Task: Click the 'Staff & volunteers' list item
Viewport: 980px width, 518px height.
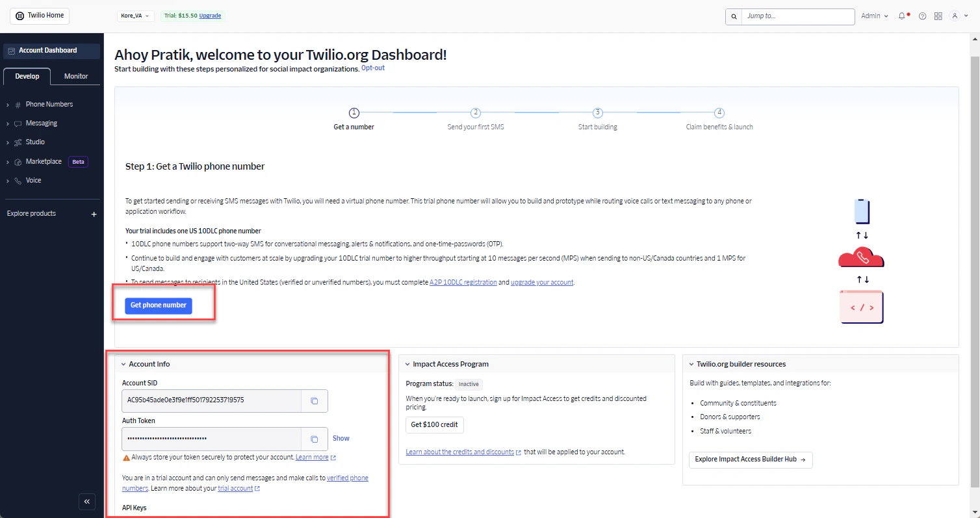Action: [x=726, y=432]
